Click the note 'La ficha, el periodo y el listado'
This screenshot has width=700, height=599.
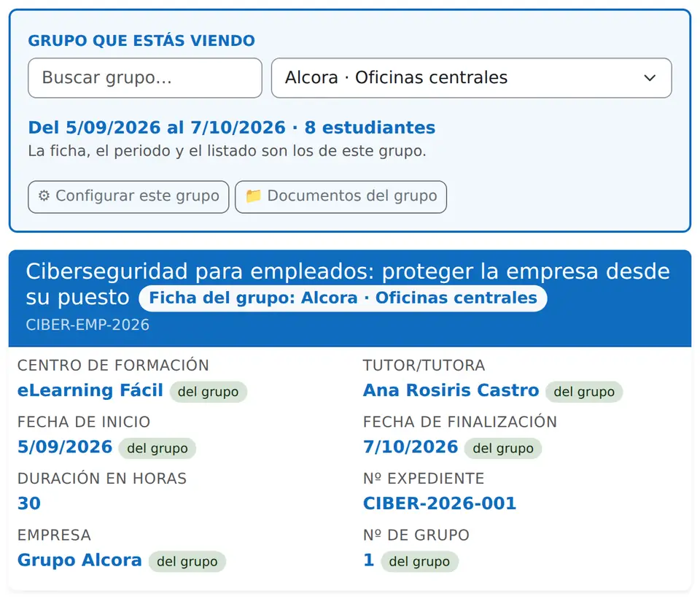tap(227, 151)
